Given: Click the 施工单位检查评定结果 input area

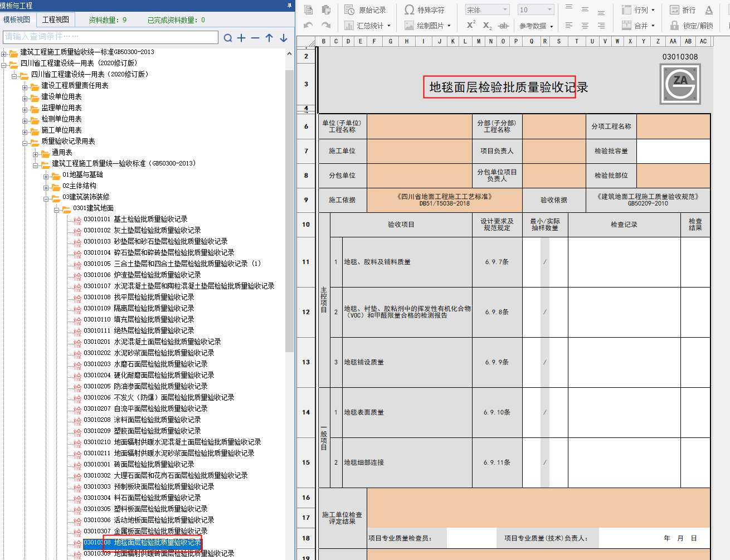Looking at the screenshot, I should tap(538, 508).
